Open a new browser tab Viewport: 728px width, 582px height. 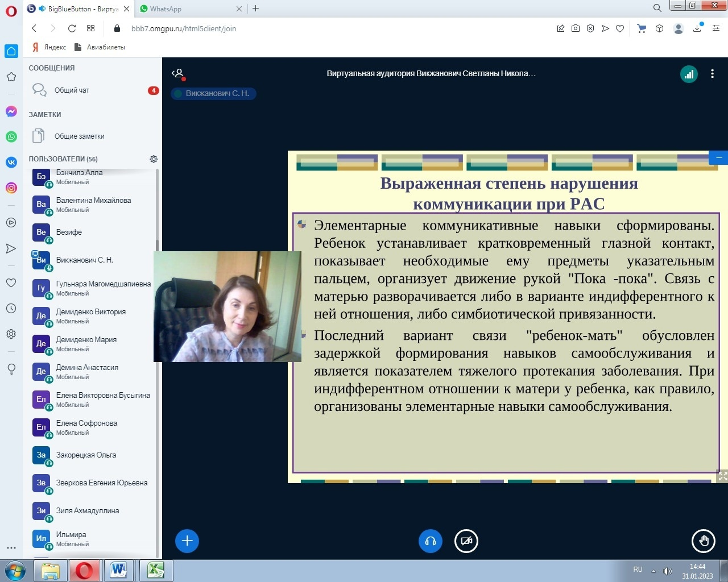coord(256,9)
